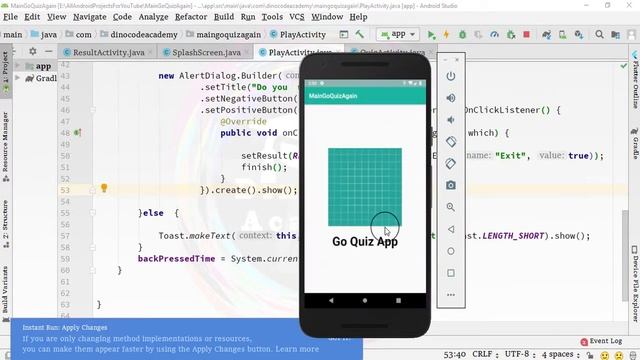640x360 pixels.
Task: Open the Build menu
Action: coord(224,17)
